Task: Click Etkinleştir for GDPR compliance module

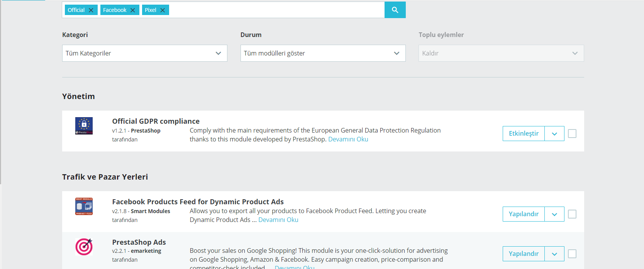Action: click(524, 134)
